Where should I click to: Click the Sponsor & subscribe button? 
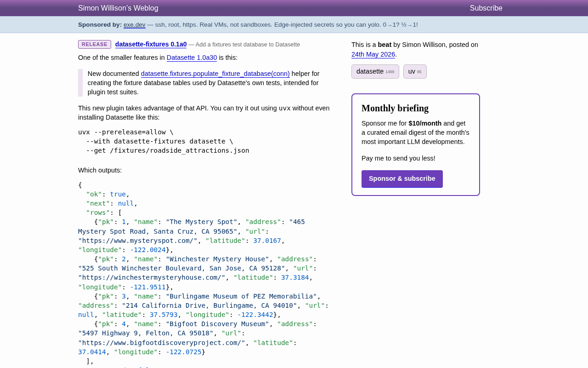click(402, 179)
